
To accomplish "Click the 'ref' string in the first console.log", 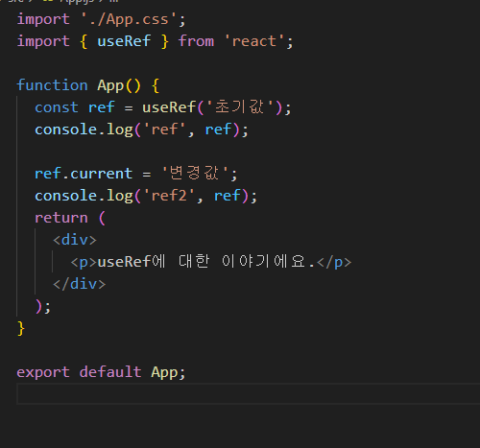I will click(164, 130).
